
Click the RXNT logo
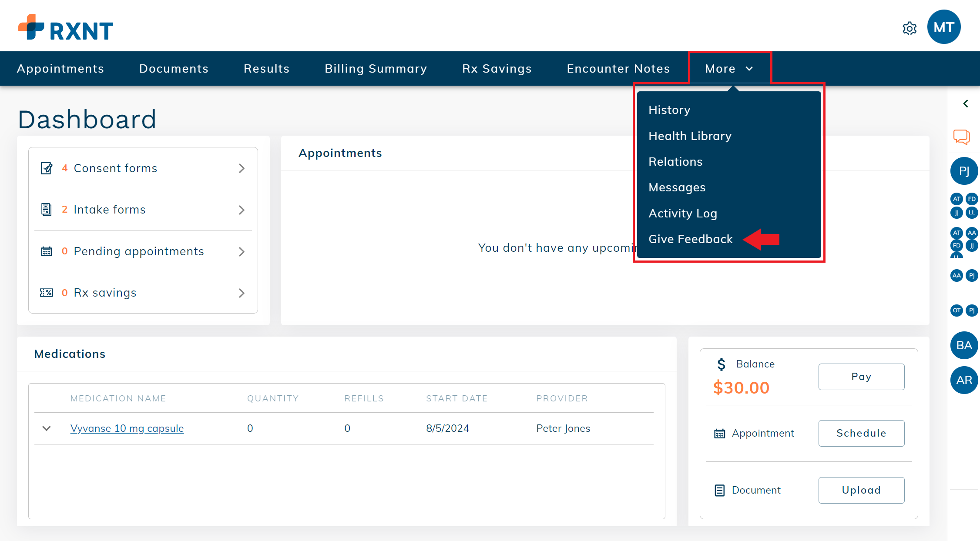[66, 27]
